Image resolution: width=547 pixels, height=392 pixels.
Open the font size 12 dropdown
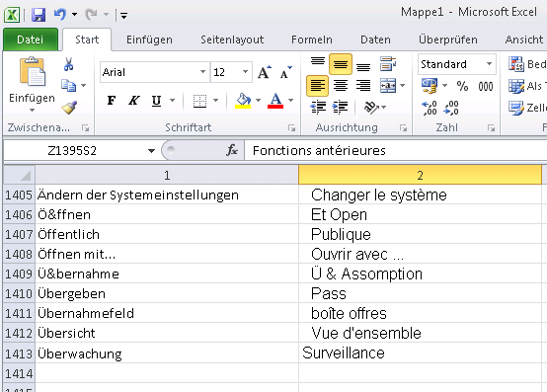[x=245, y=72]
